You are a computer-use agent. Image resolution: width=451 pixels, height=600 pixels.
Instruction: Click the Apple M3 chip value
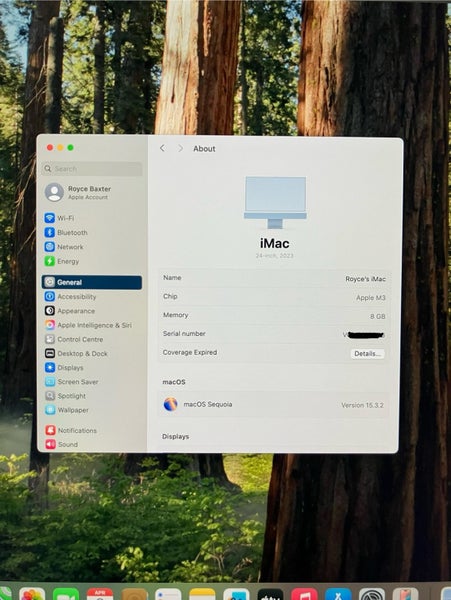371,297
